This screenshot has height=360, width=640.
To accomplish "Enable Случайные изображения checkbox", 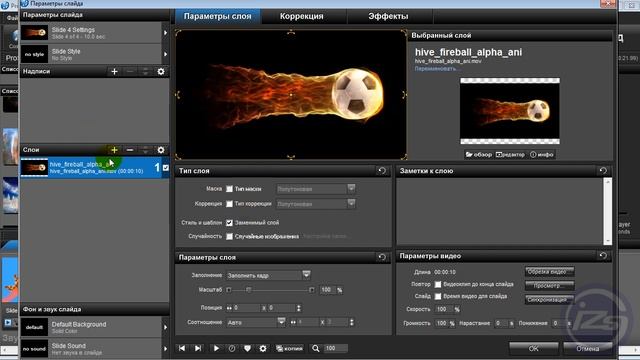I will point(229,236).
